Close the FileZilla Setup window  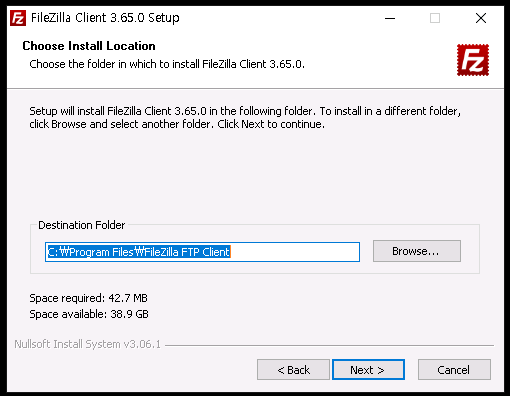click(x=481, y=18)
